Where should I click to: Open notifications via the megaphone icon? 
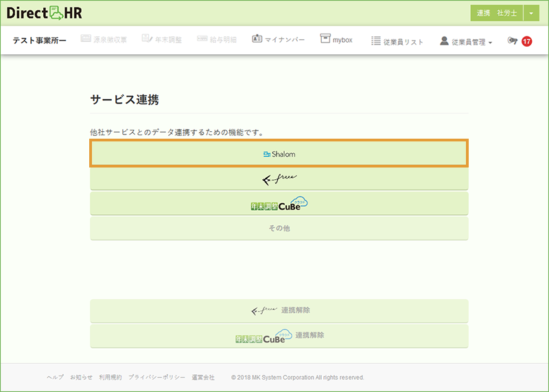click(x=512, y=41)
